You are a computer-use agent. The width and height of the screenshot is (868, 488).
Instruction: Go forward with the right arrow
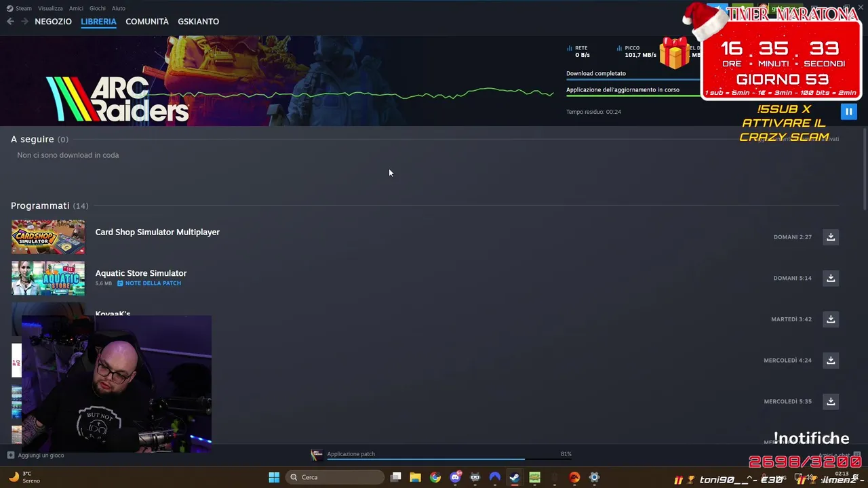pyautogui.click(x=24, y=22)
